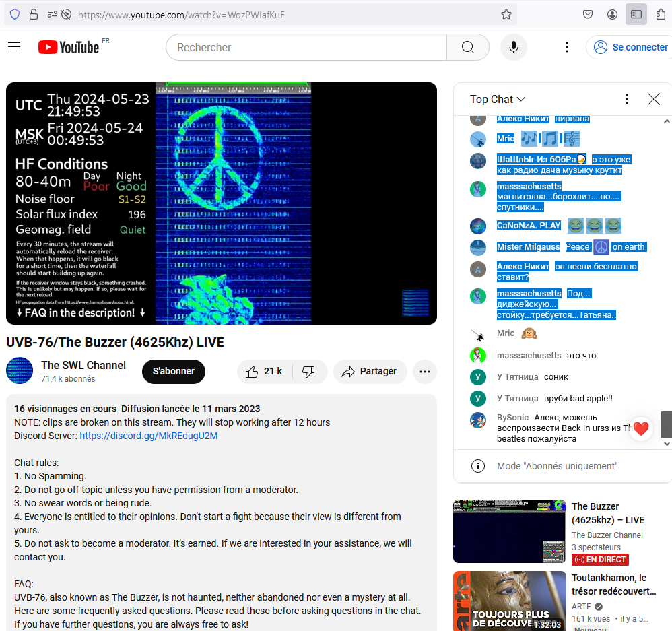Click the Se connecter sign-in button

[x=630, y=47]
